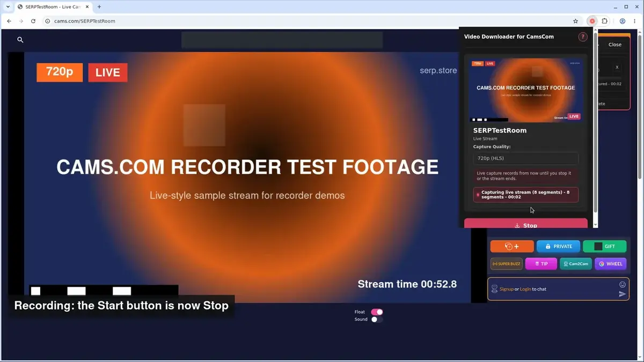Open the emoji picker in chat box
The height and width of the screenshot is (362, 644).
(623, 284)
